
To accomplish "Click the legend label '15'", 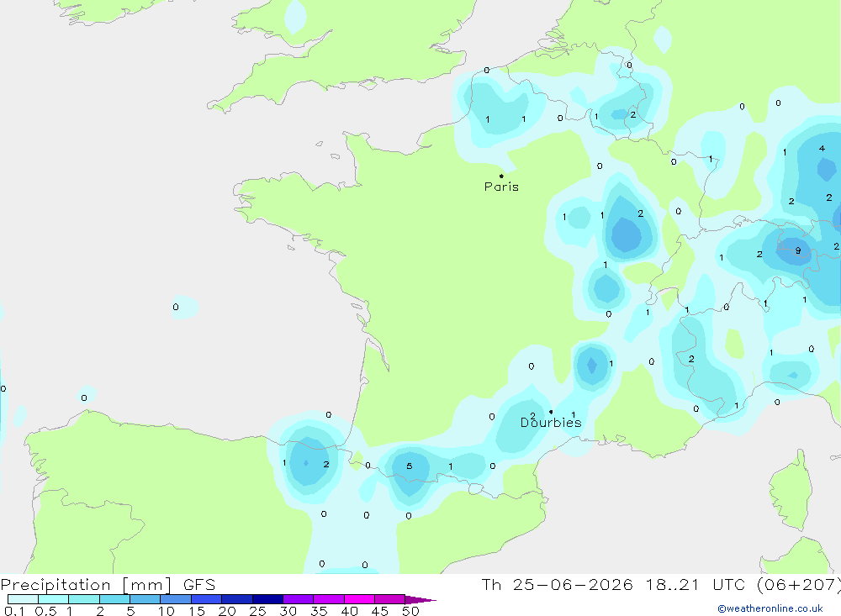I will coord(197,611).
